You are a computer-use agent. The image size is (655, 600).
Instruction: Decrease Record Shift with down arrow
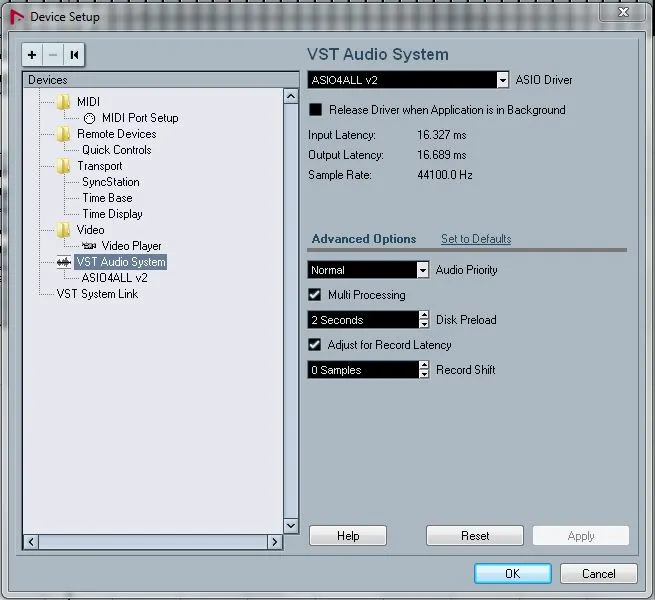[424, 374]
